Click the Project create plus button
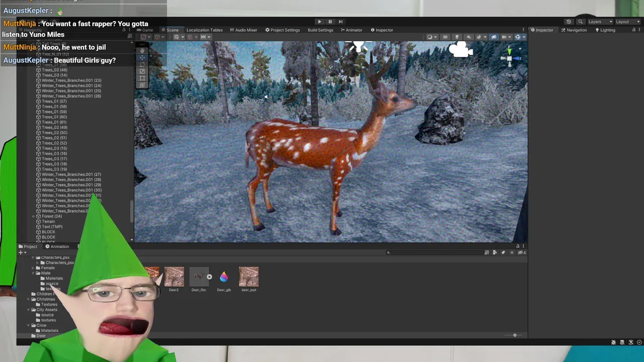 click(x=22, y=252)
